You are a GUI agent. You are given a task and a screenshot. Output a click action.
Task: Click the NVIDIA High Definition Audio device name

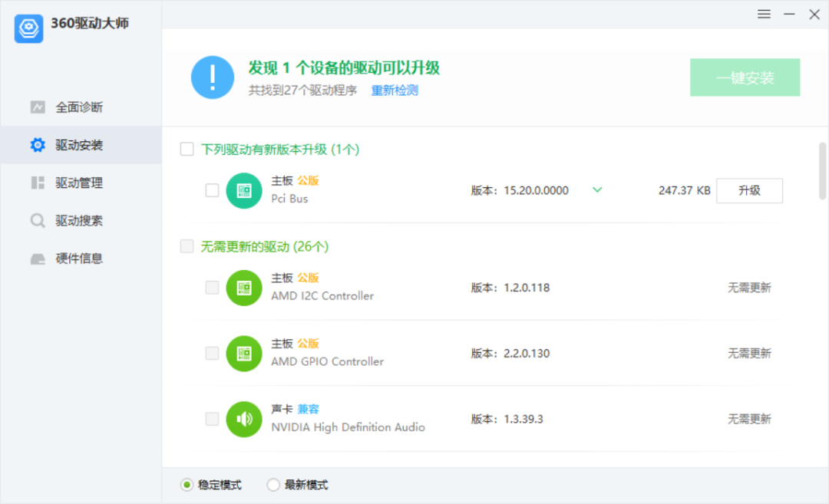[348, 427]
